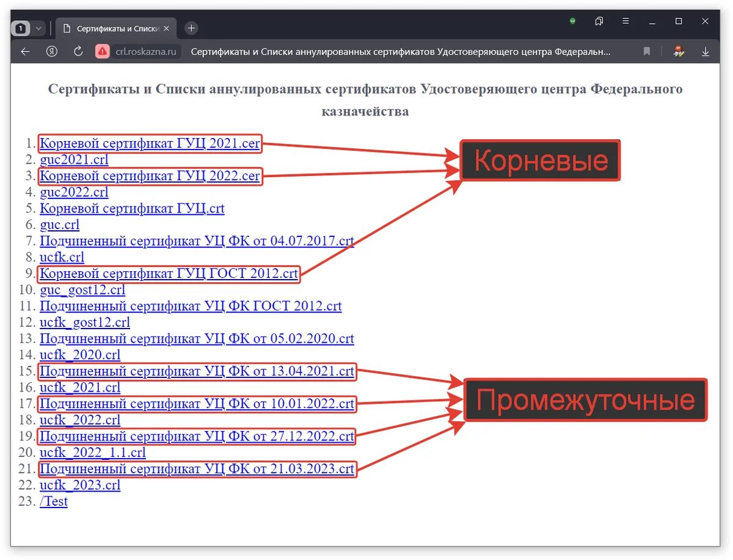The width and height of the screenshot is (733, 560).
Task: Close the browser window
Action: tap(706, 21)
